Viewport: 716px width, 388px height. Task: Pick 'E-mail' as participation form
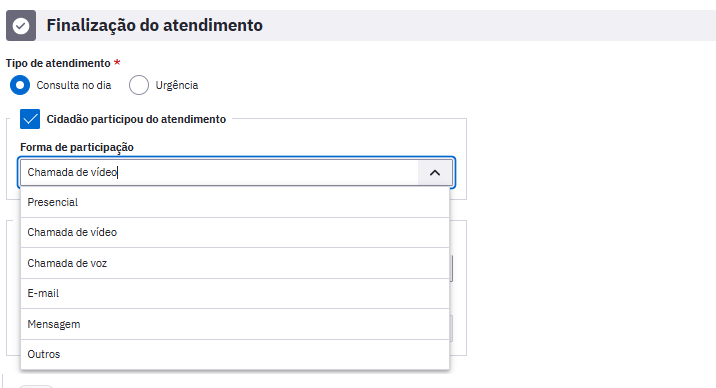click(x=235, y=294)
